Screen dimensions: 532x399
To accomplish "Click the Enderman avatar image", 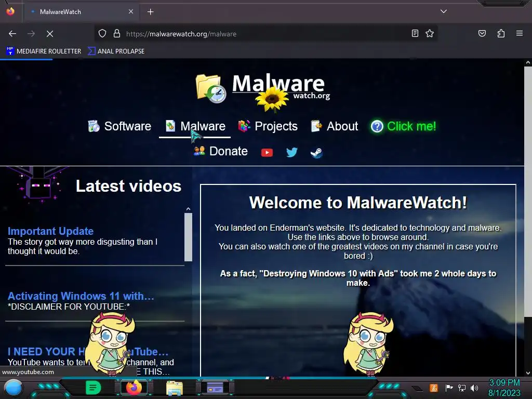I will [39, 185].
